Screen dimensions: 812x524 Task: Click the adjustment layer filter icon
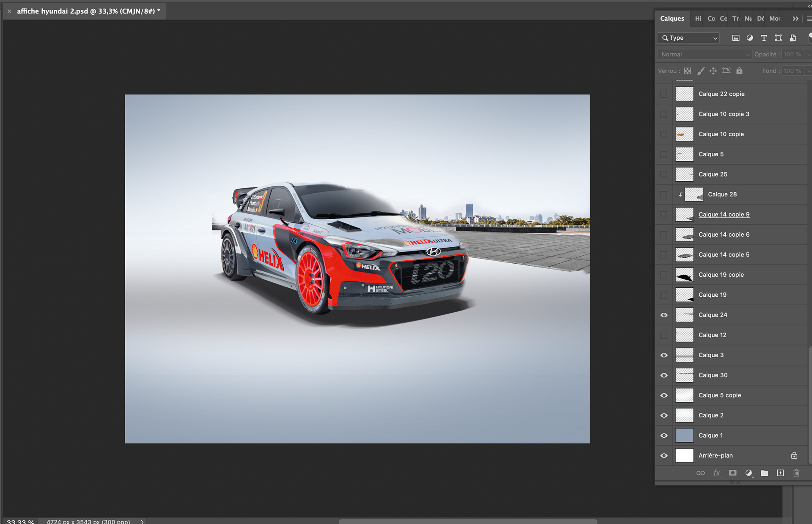pyautogui.click(x=750, y=38)
